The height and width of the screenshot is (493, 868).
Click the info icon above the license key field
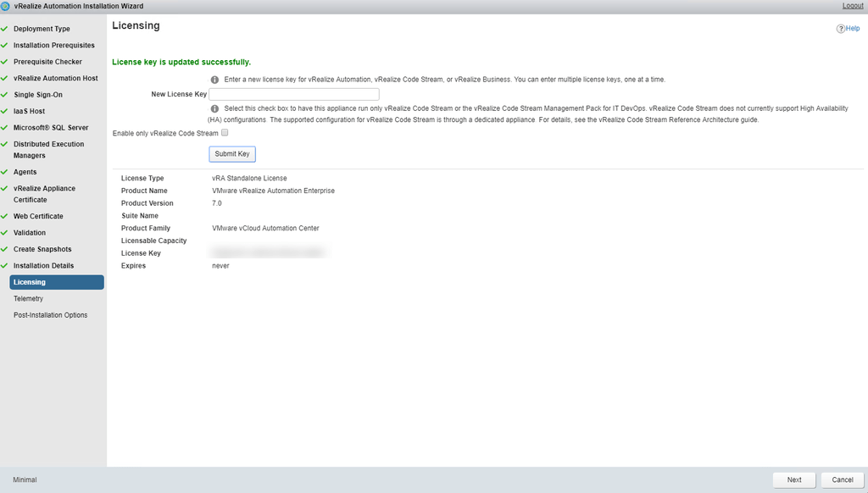click(214, 80)
